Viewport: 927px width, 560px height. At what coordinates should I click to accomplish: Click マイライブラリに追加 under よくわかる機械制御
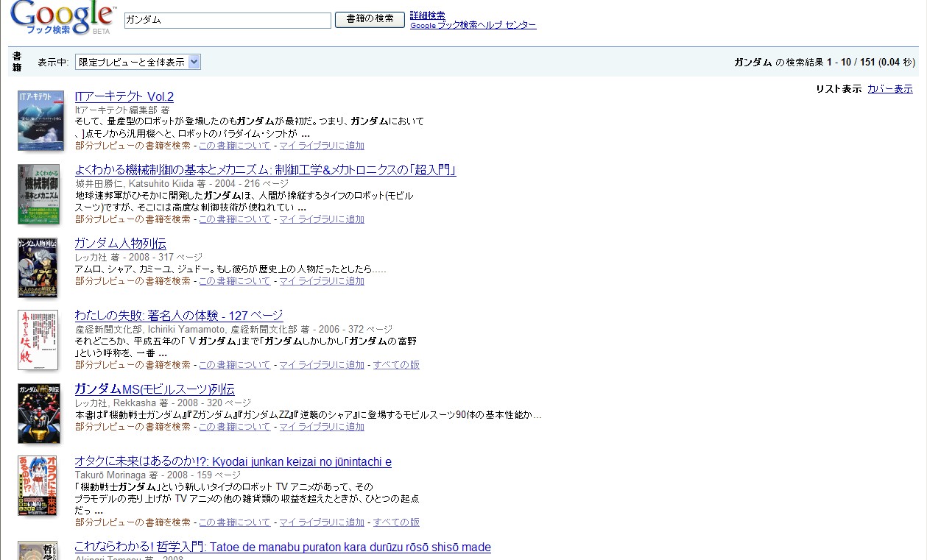coord(322,219)
